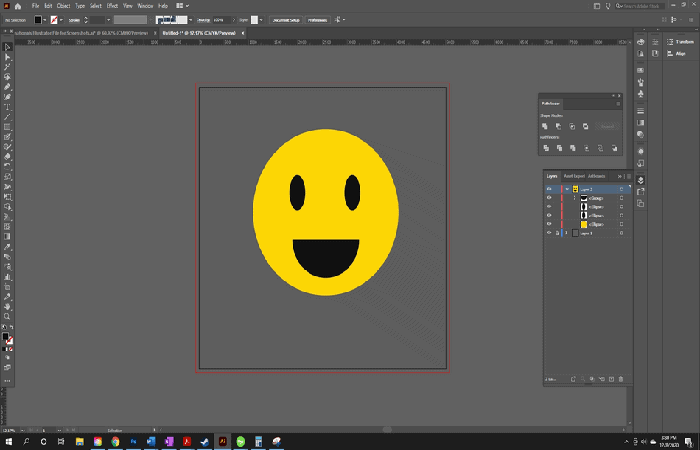Screen dimensions: 700x450
Task: Click Document Setup button
Action: click(286, 20)
